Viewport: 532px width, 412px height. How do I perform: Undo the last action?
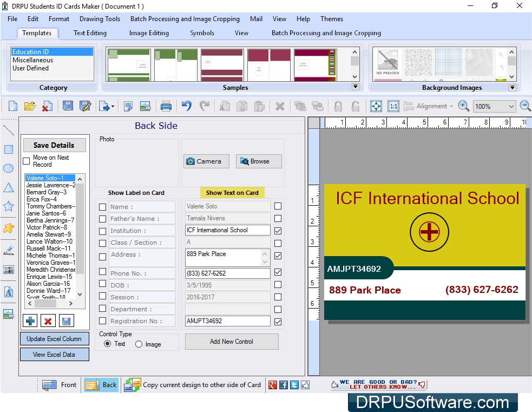point(186,106)
